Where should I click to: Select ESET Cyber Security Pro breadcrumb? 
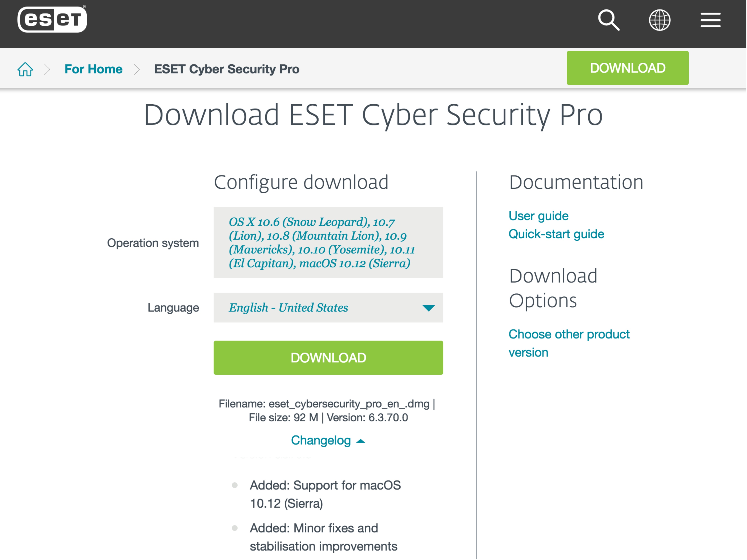point(227,69)
